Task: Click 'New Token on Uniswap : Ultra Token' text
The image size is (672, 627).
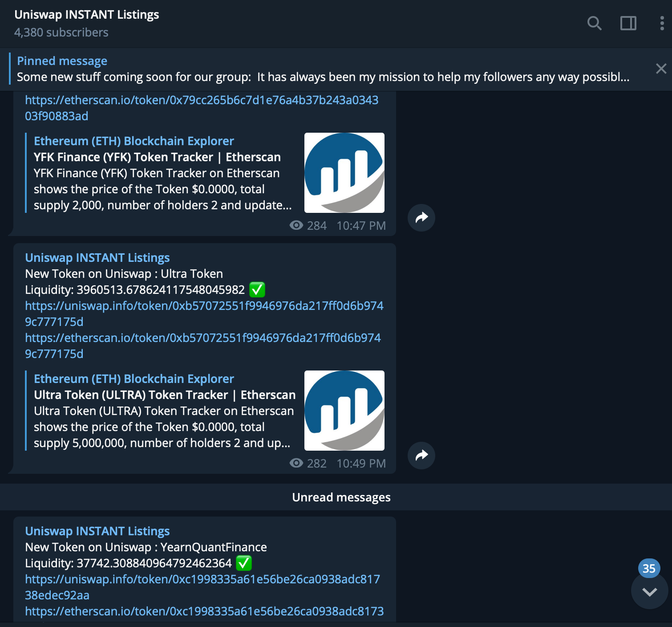Action: [124, 274]
